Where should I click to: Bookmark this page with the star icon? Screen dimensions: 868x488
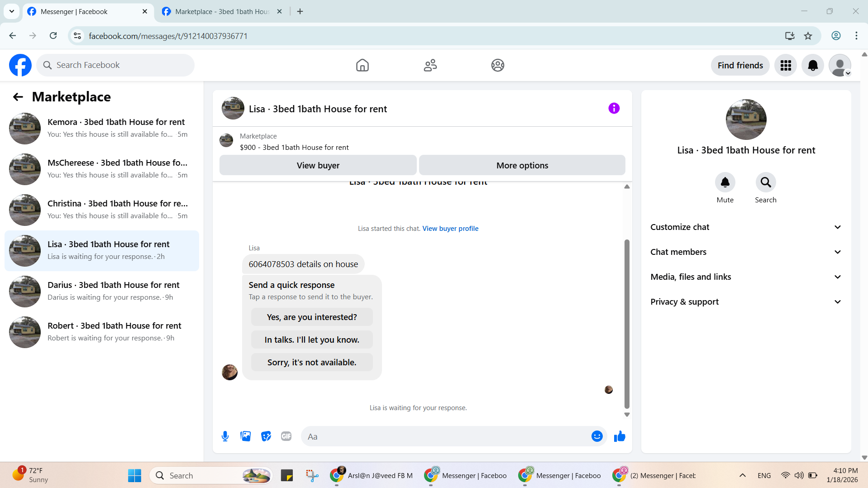pos(808,36)
